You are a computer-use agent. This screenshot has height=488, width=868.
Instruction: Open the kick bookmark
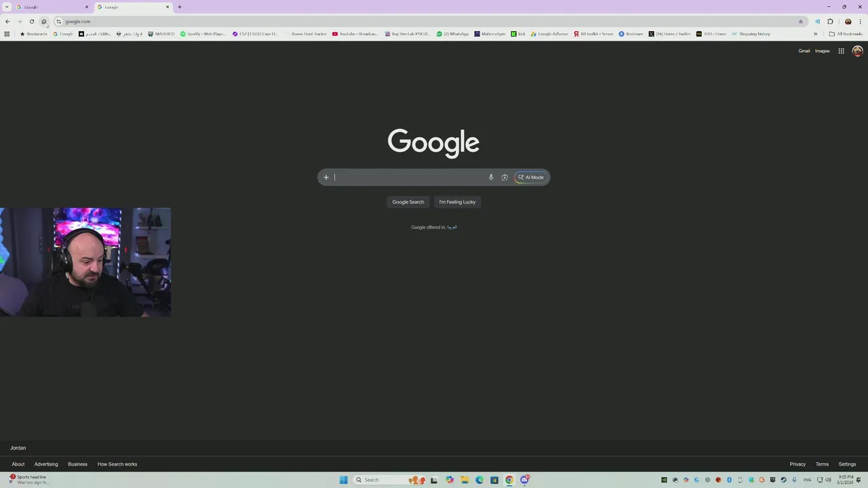pyautogui.click(x=518, y=34)
